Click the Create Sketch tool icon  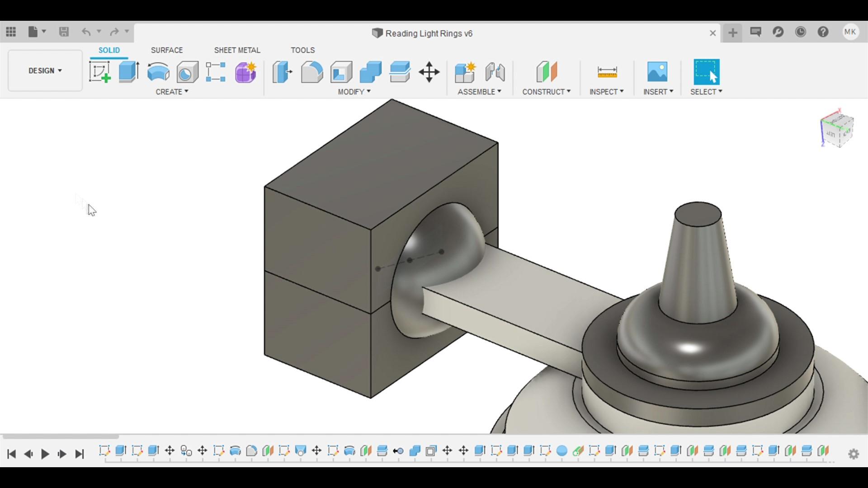coord(100,72)
